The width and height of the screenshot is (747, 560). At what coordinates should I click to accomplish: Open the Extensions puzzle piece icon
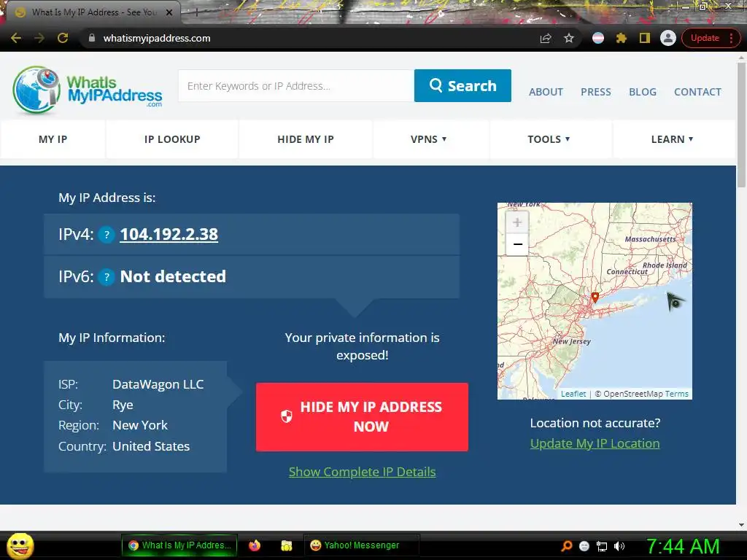coord(622,38)
